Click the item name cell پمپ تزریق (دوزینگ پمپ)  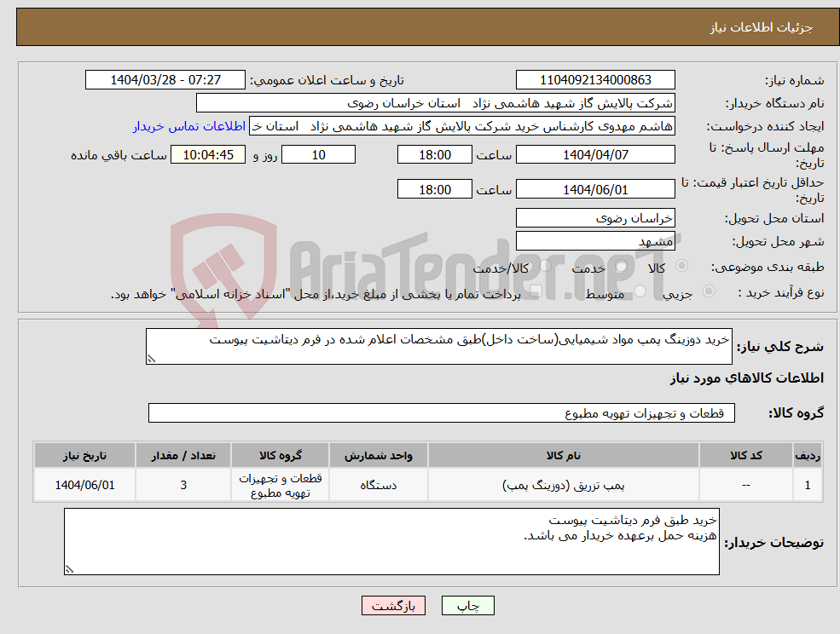[x=563, y=485]
